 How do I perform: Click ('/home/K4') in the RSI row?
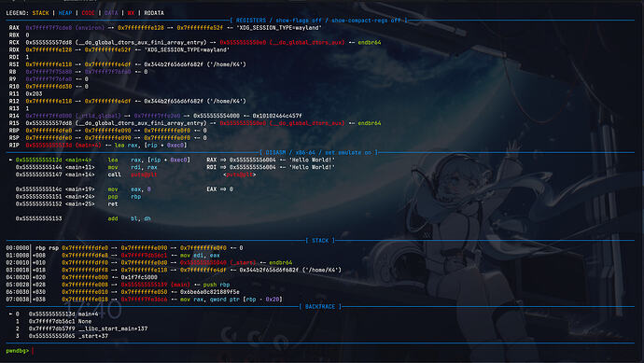click(x=226, y=64)
